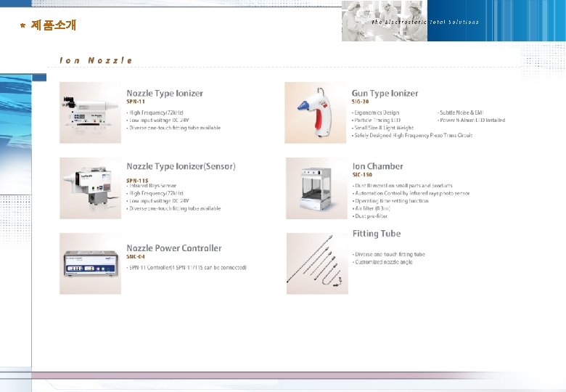Click 'Power & Alarm LED Installed' text
Screen dimensions: 566x392
(x=472, y=121)
